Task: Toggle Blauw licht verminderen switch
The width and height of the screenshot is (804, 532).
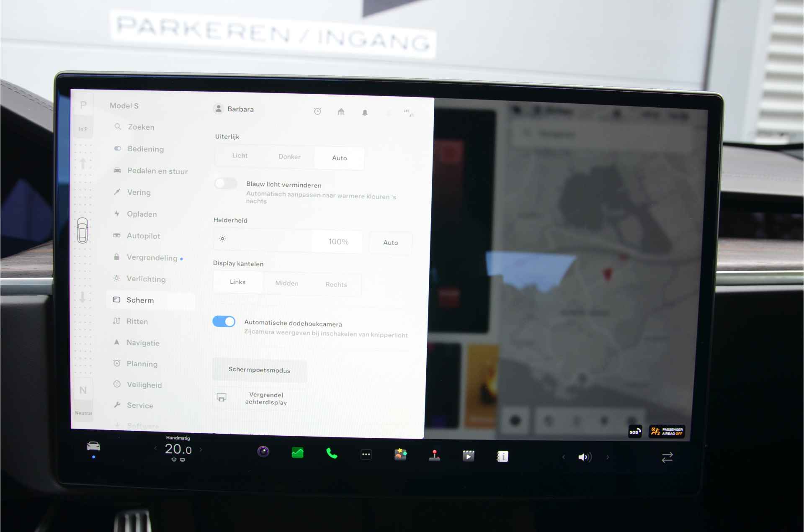Action: 224,185
